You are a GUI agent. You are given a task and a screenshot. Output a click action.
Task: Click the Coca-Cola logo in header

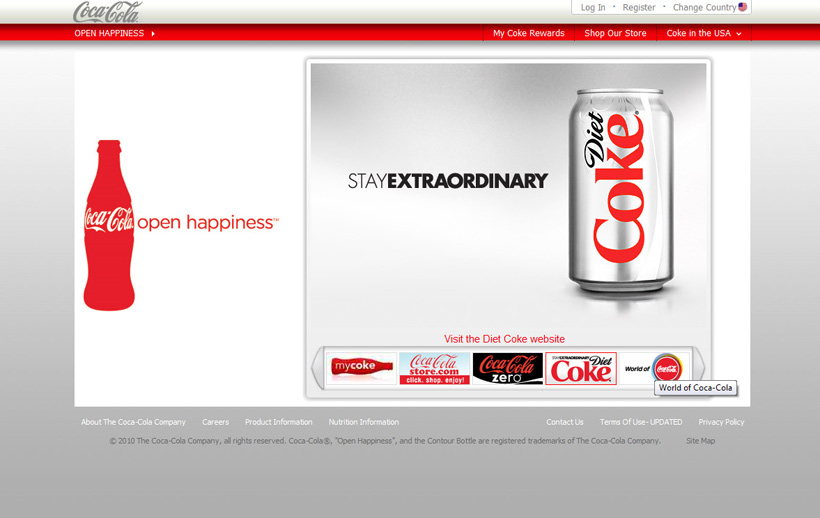(107, 11)
